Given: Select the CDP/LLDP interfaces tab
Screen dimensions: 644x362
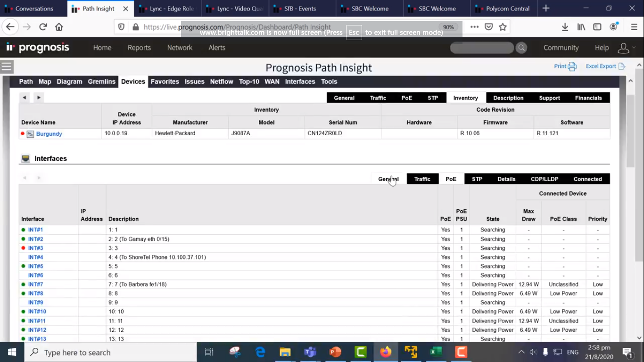Looking at the screenshot, I should (x=545, y=179).
